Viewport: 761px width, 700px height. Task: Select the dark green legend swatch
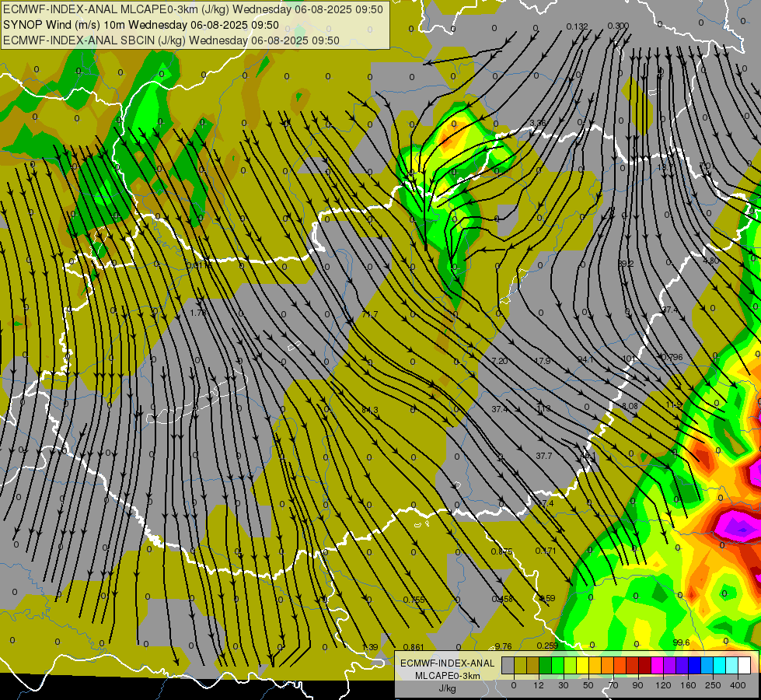point(545,665)
